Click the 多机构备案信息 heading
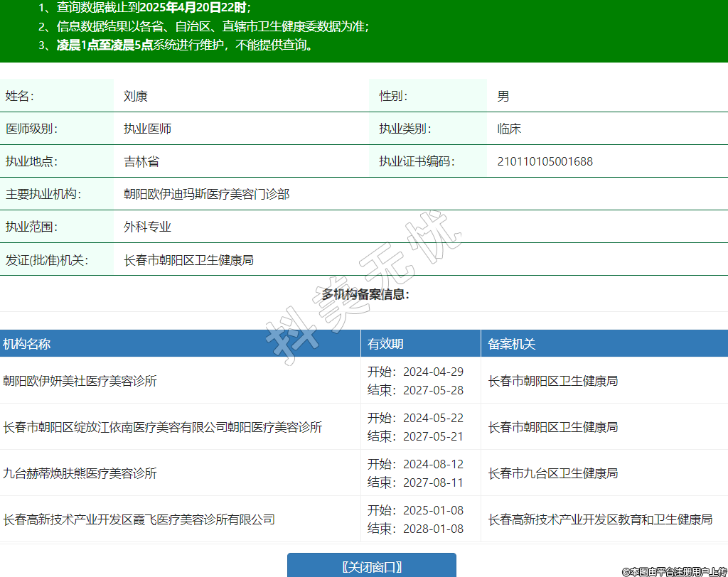 (365, 294)
